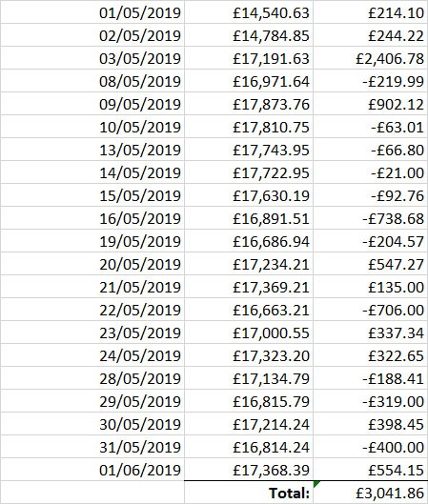
Task: Select the 30/05/2019 date cell
Action: (92, 424)
